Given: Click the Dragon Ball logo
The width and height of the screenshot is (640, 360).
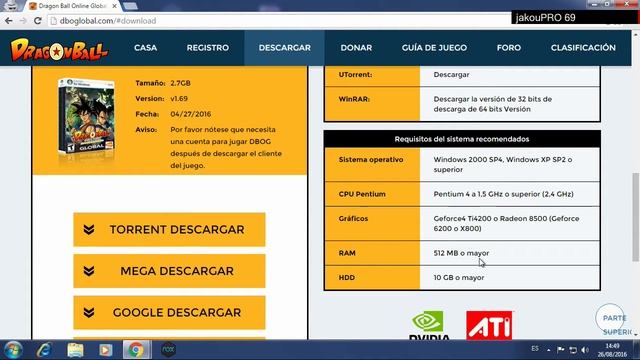Looking at the screenshot, I should 59,50.
